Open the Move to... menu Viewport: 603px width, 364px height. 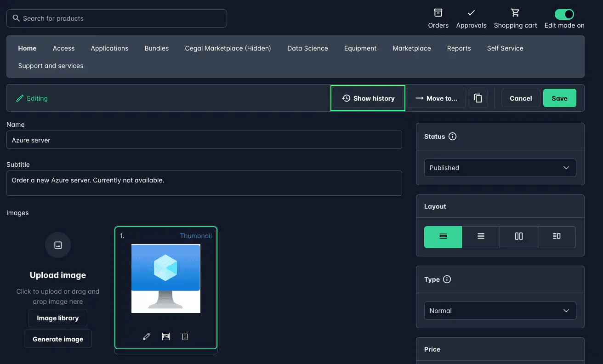436,98
